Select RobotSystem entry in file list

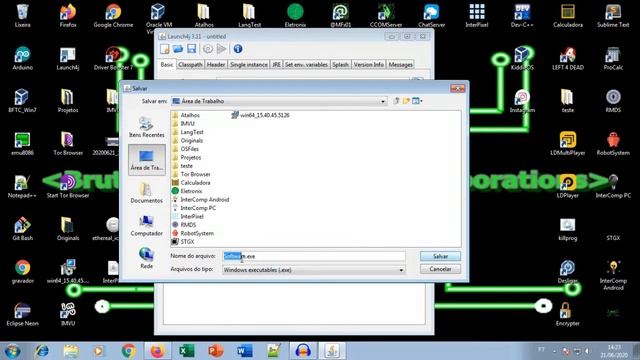pyautogui.click(x=193, y=233)
